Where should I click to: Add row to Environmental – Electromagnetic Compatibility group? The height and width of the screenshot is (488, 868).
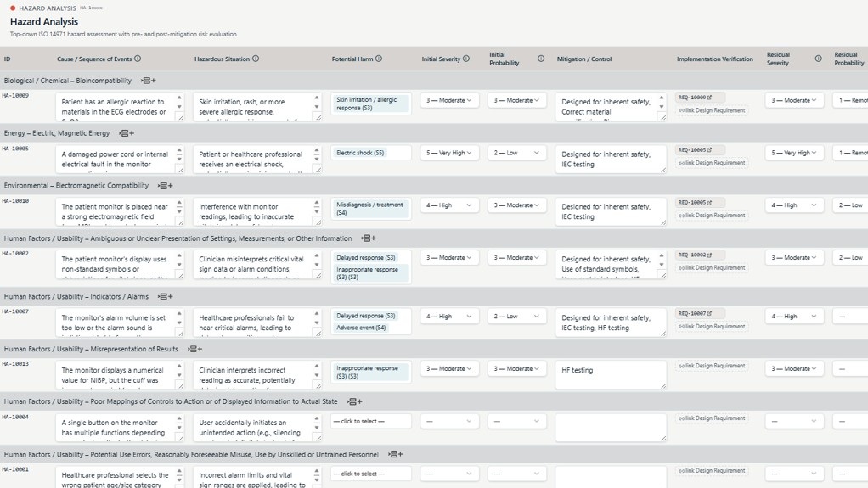point(166,186)
